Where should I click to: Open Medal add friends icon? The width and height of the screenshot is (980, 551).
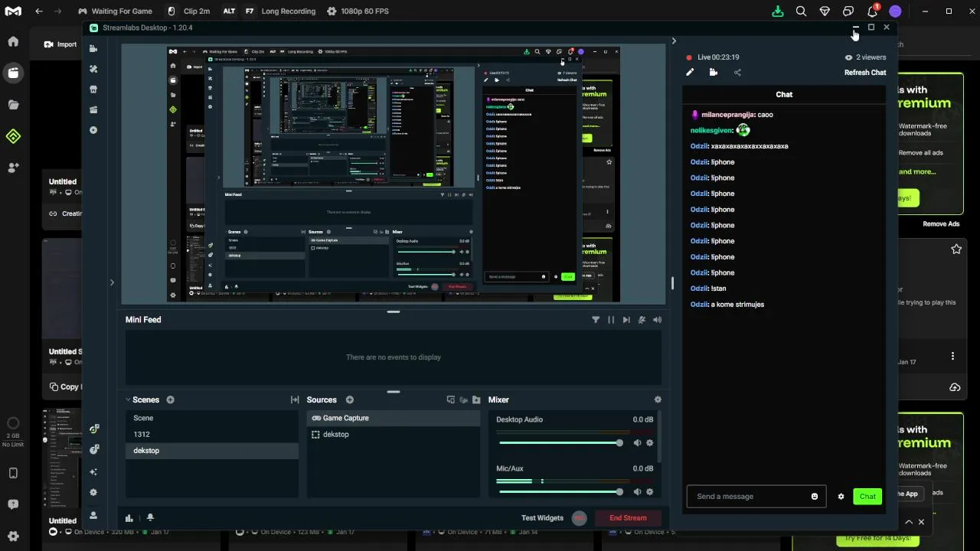[x=13, y=168]
